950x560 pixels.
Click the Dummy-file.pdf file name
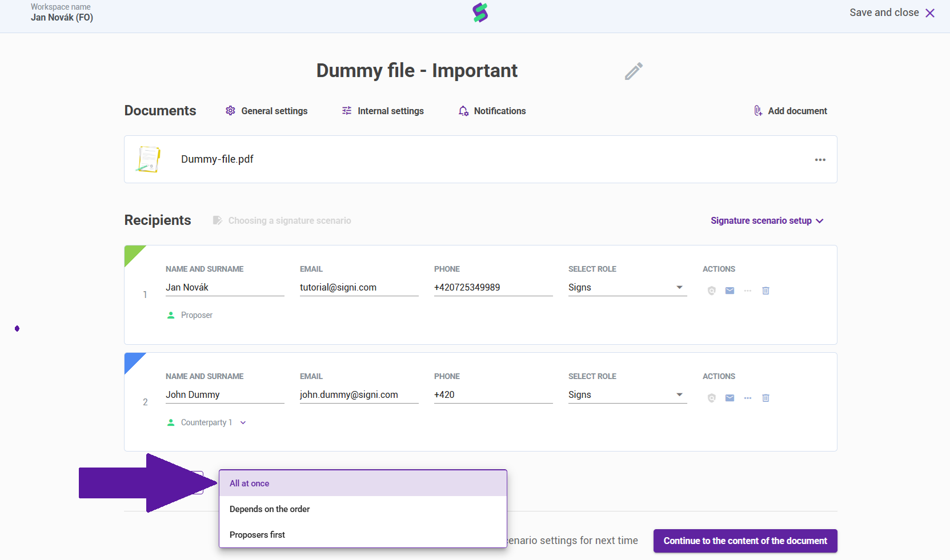(x=217, y=159)
